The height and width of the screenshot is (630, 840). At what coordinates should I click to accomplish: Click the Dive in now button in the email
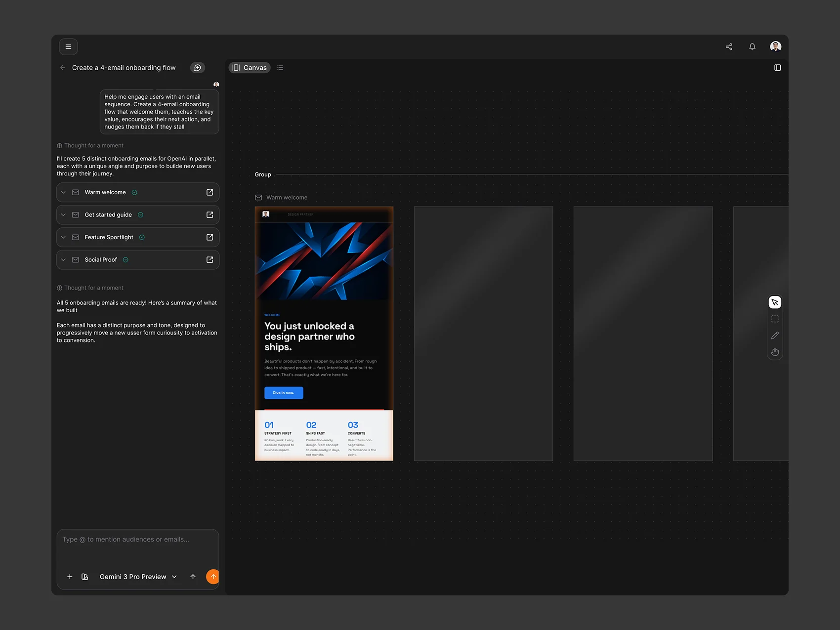(x=284, y=393)
